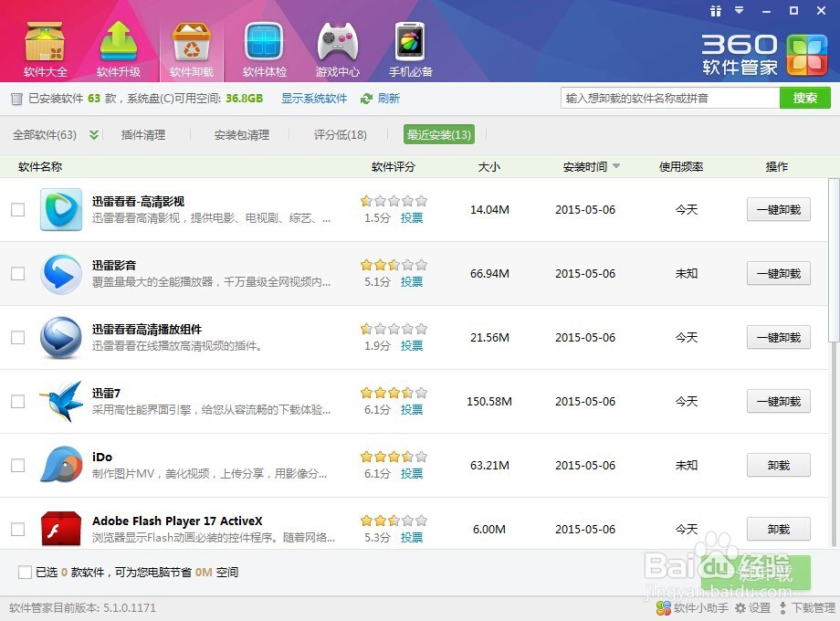Switch to the 全部软件(63) tab
The height and width of the screenshot is (621, 840).
click(45, 135)
